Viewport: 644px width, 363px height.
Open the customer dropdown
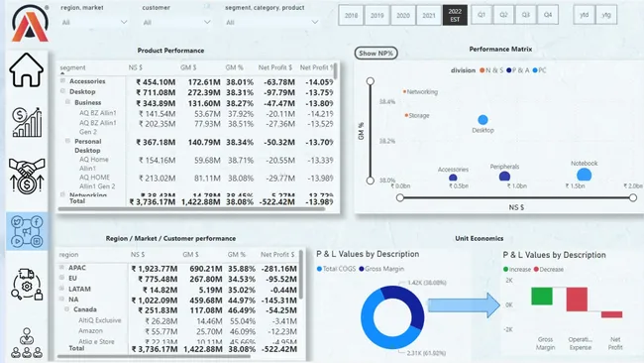tap(176, 22)
